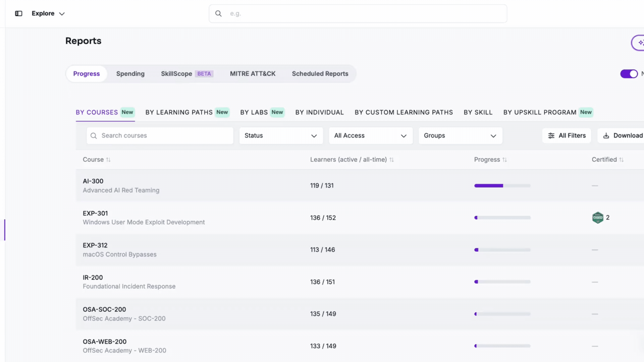Sort by Course column arrows

pos(108,160)
